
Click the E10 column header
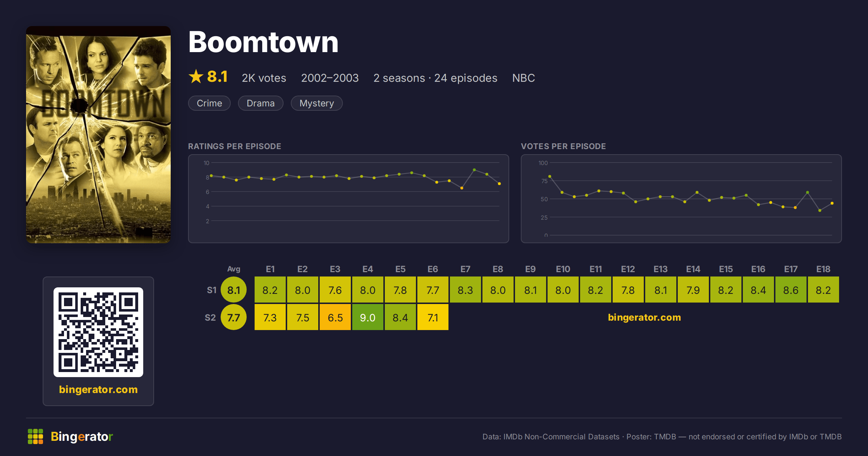point(563,269)
